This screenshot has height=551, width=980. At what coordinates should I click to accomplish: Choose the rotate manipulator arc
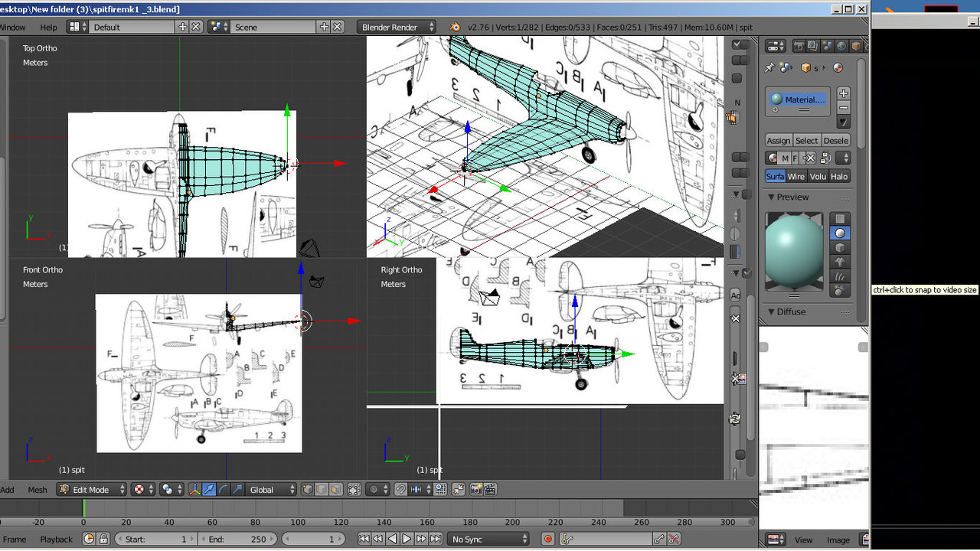click(223, 490)
